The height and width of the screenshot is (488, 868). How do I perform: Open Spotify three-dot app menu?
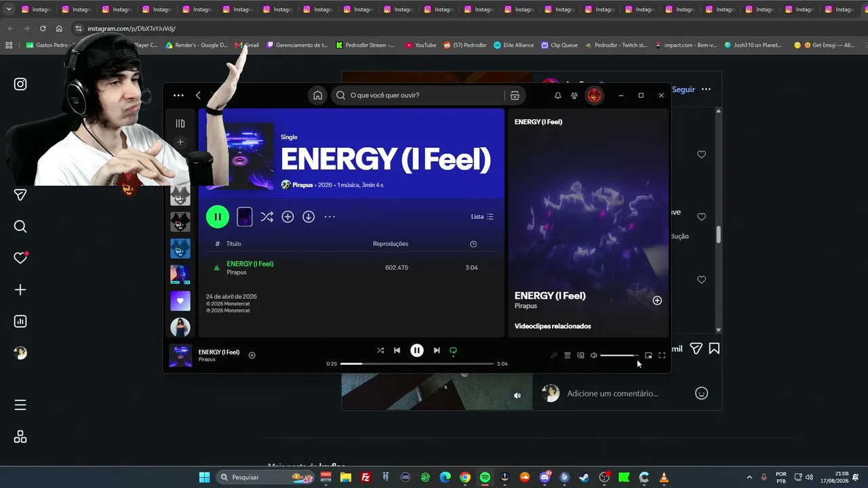click(178, 96)
